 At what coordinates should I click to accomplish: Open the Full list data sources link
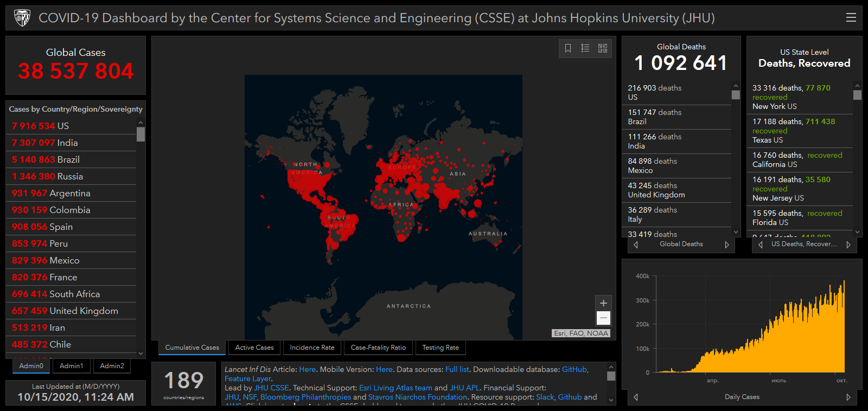(457, 369)
